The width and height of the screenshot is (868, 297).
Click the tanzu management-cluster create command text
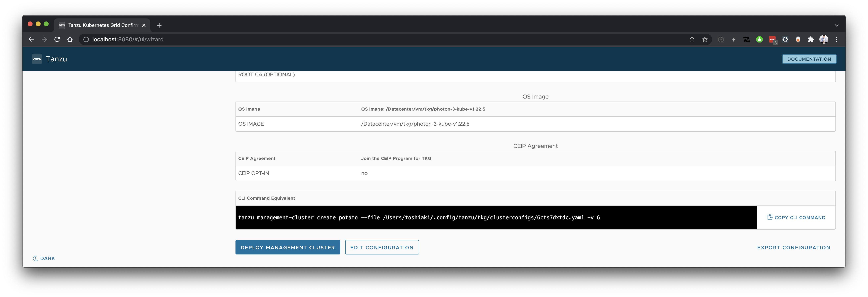tap(419, 217)
